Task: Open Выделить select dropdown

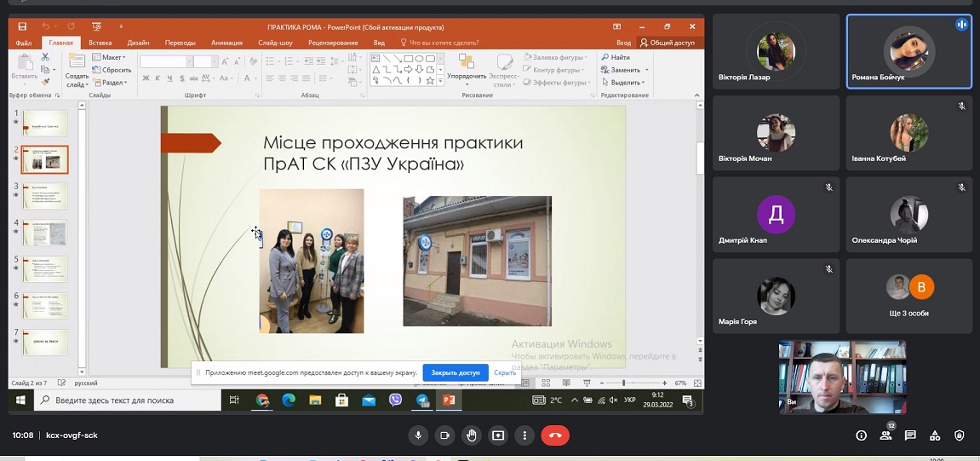Action: pos(622,83)
